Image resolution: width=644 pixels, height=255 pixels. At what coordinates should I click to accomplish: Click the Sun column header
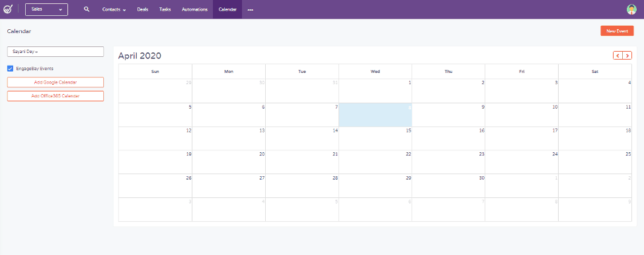(x=155, y=72)
